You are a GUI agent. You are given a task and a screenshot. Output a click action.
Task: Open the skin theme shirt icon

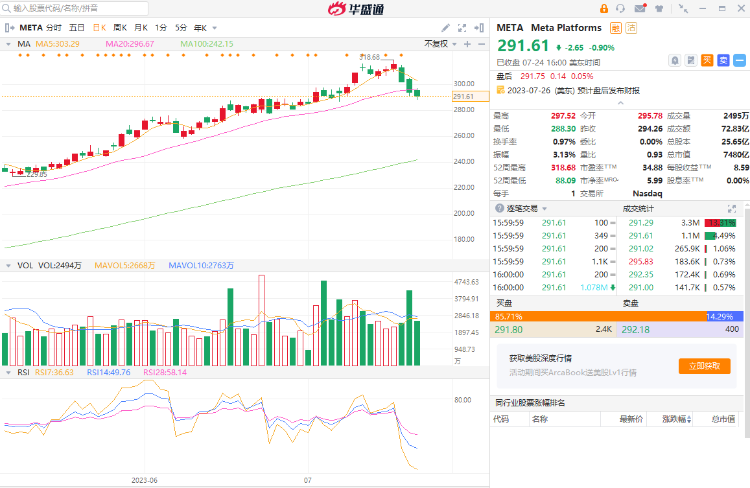[659, 9]
